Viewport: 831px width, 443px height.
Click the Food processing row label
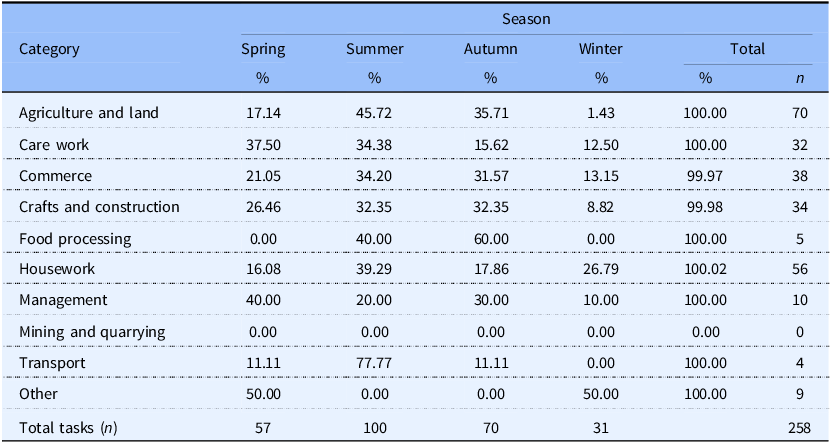[75, 238]
